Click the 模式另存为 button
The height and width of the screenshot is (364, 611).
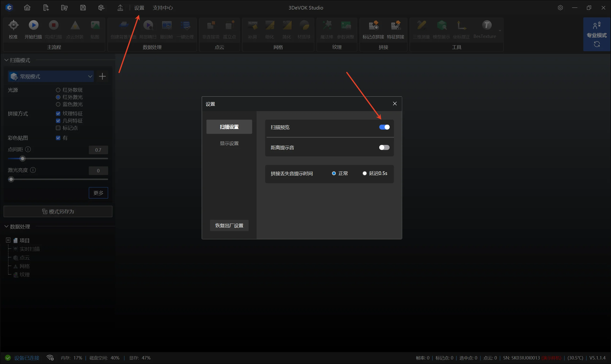[x=58, y=211]
